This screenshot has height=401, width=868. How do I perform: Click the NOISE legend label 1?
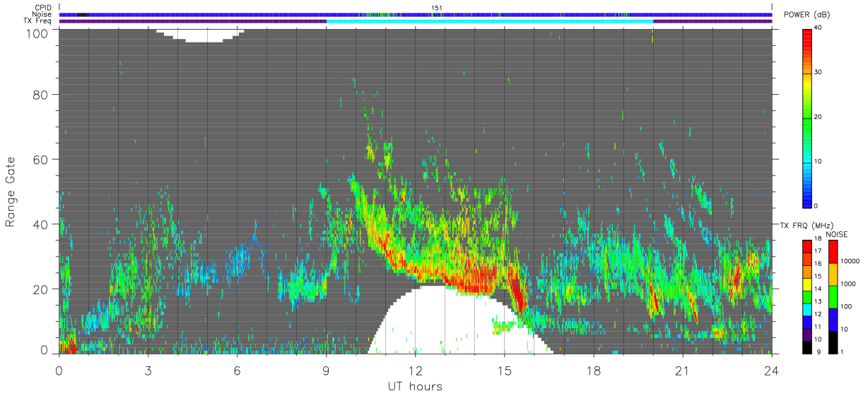[843, 351]
